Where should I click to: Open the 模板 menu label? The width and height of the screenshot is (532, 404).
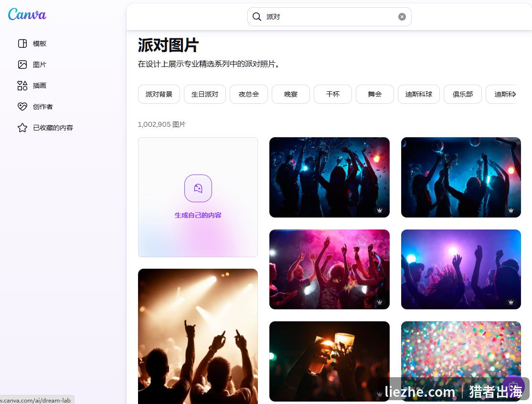(40, 44)
